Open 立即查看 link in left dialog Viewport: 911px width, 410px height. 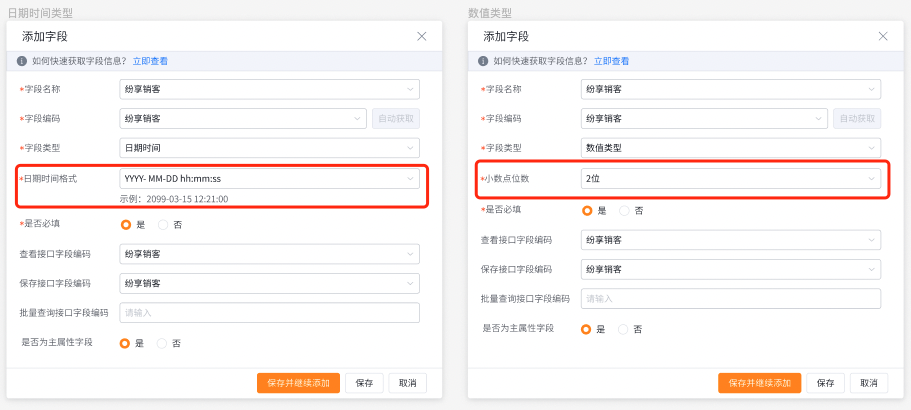tap(150, 61)
